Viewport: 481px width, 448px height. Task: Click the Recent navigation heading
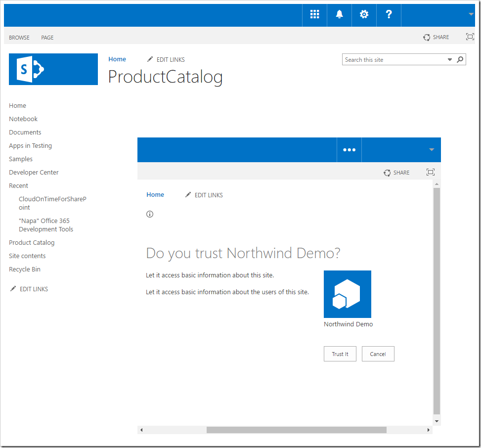[18, 185]
